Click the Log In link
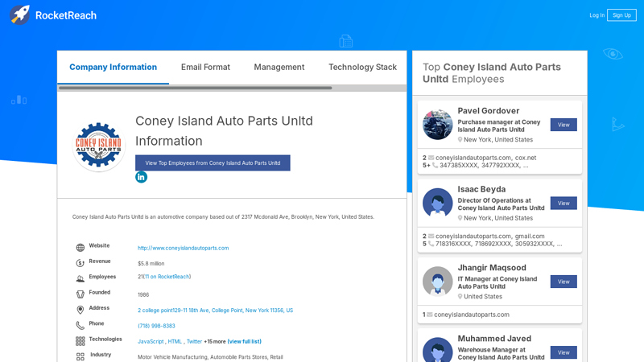Viewport: 644px width, 362px height. point(597,15)
